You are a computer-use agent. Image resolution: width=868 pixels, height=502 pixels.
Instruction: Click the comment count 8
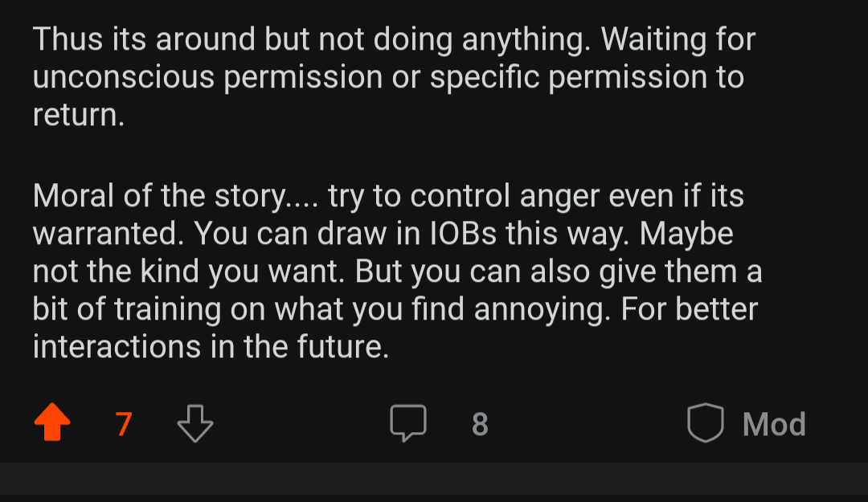tap(480, 424)
